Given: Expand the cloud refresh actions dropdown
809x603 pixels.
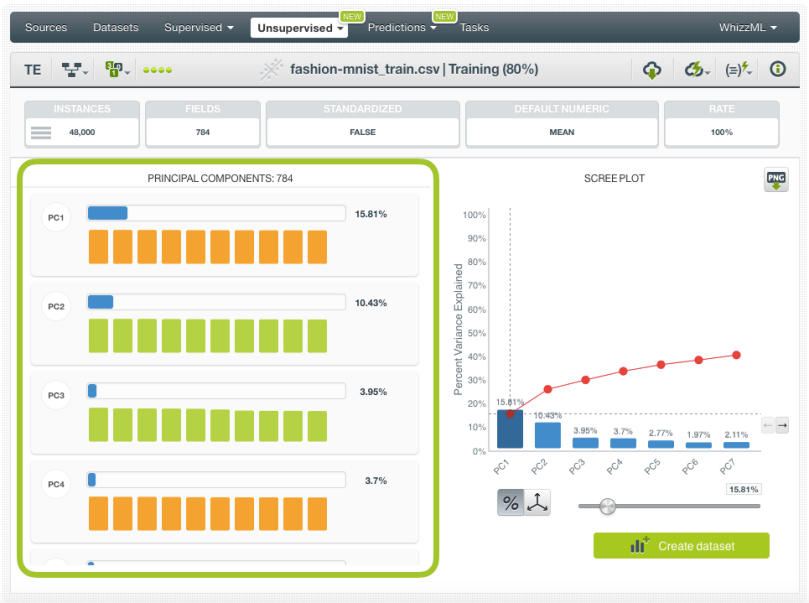Looking at the screenshot, I should click(x=696, y=69).
